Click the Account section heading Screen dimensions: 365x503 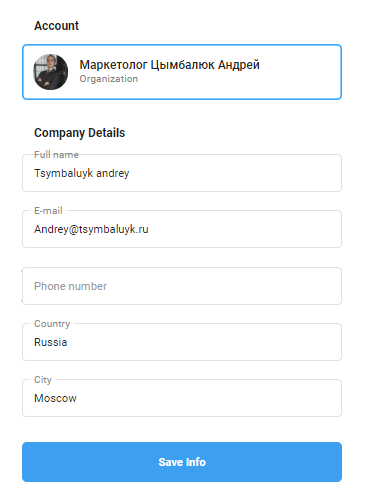click(x=57, y=26)
